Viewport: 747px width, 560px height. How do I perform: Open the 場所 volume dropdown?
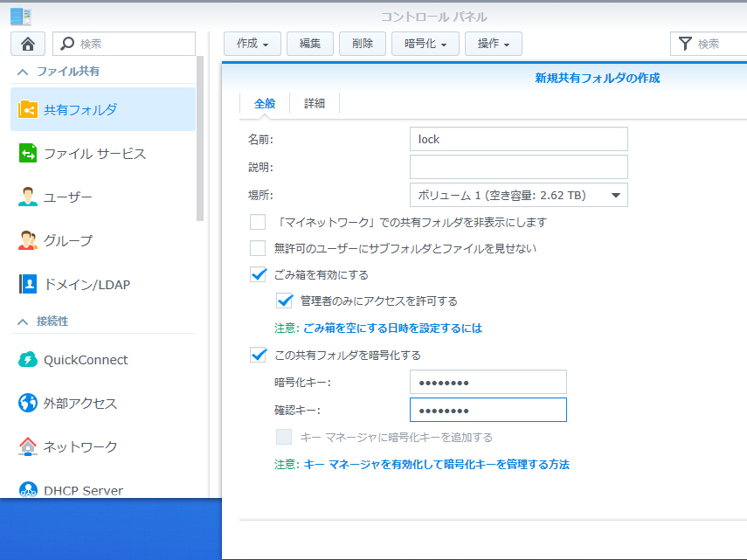[x=518, y=196]
